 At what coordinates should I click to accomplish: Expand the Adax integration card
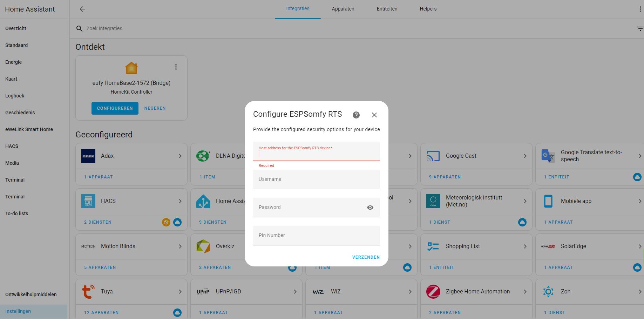click(180, 156)
